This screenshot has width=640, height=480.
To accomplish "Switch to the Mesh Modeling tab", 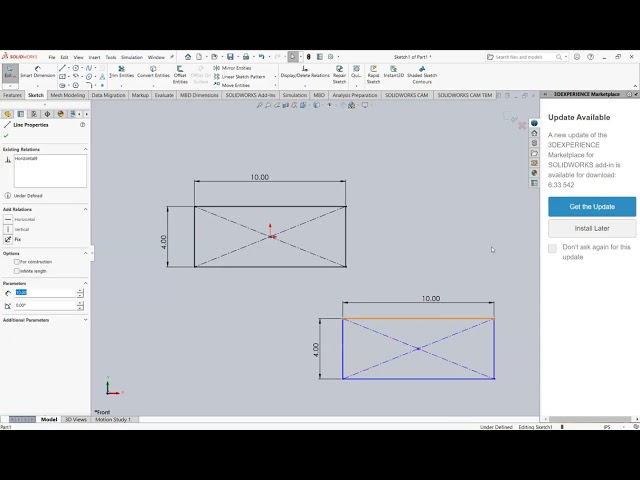I will [68, 95].
